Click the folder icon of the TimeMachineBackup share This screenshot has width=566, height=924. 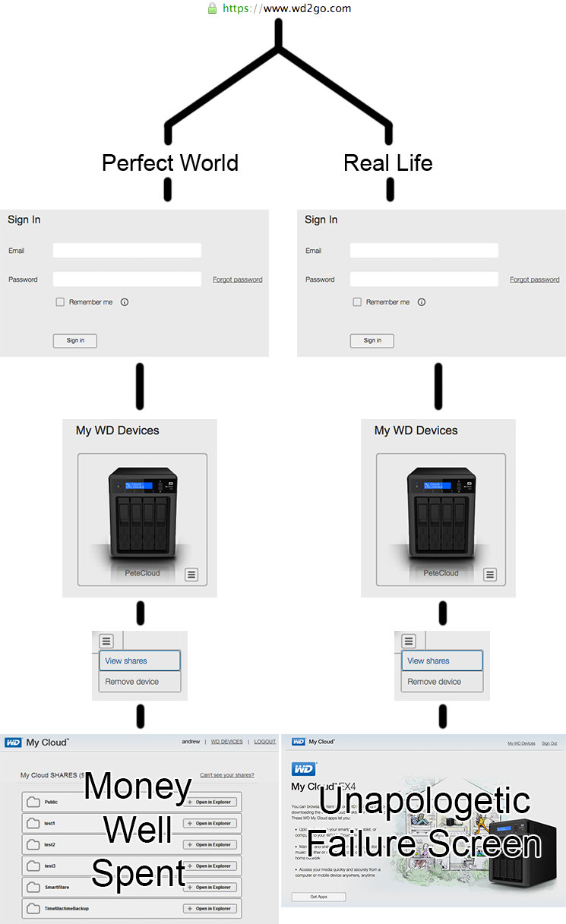point(33,908)
